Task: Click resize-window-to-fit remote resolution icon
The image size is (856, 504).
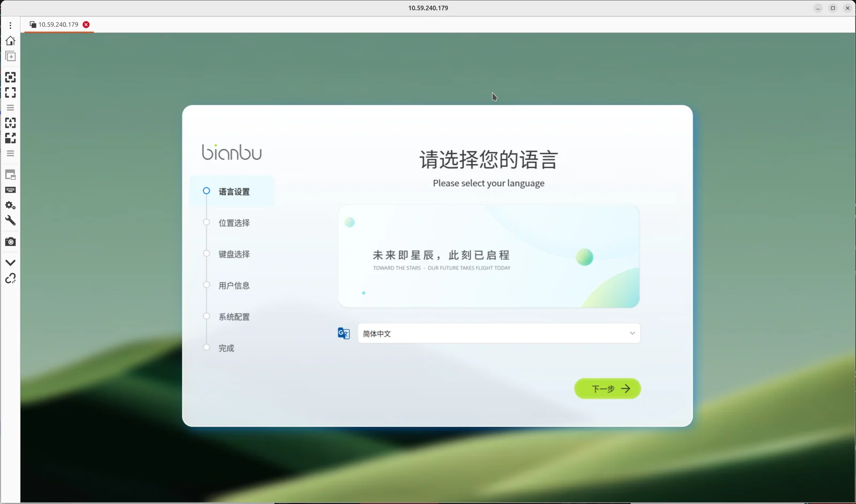Action: tap(10, 77)
